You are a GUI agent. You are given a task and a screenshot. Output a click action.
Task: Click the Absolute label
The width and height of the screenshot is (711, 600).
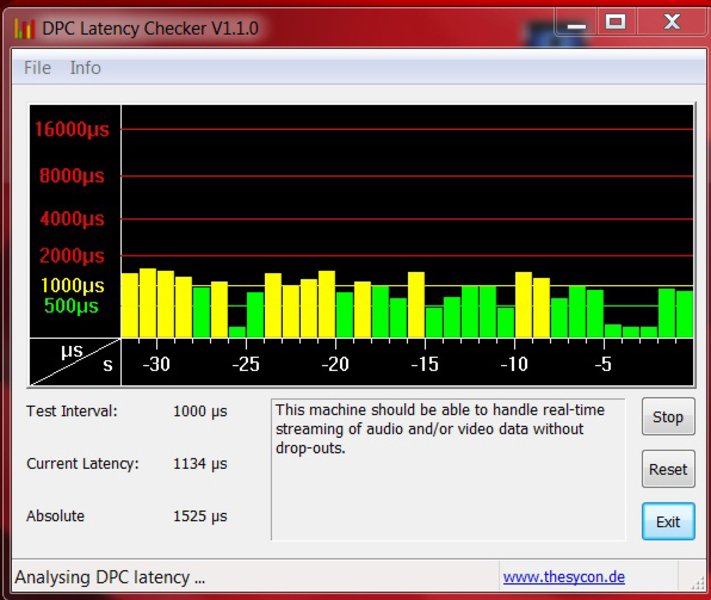pyautogui.click(x=55, y=516)
